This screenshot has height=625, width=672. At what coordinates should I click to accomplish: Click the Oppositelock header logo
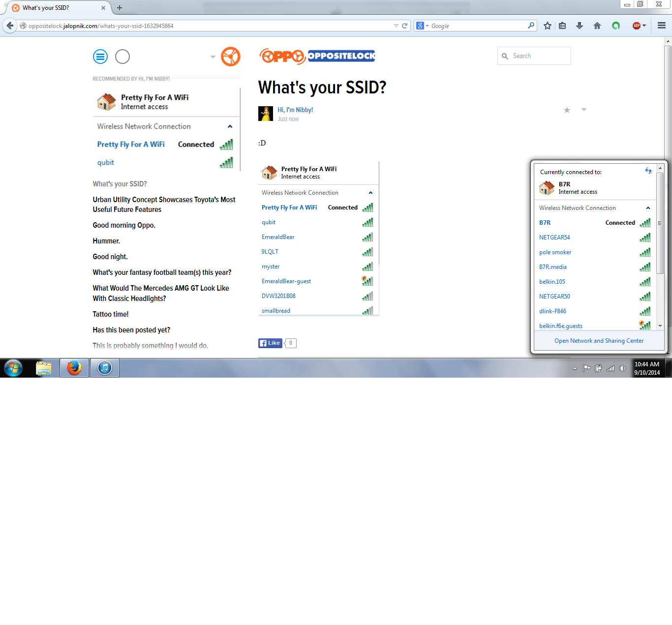pos(317,56)
